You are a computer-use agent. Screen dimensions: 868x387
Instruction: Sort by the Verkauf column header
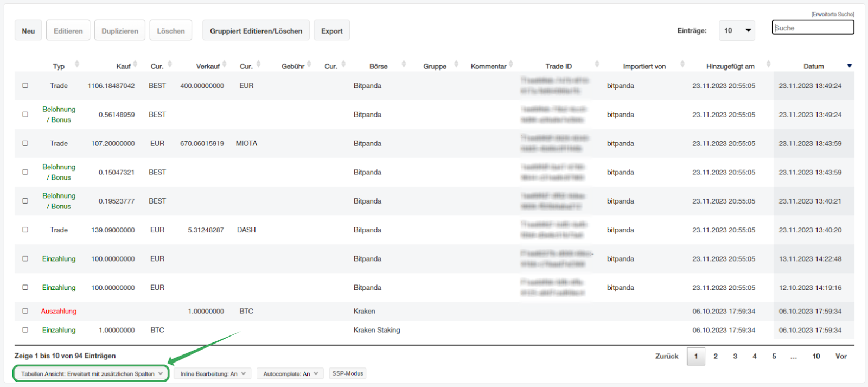coord(208,66)
